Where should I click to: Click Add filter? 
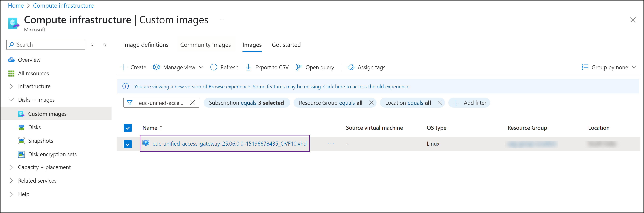pos(469,103)
